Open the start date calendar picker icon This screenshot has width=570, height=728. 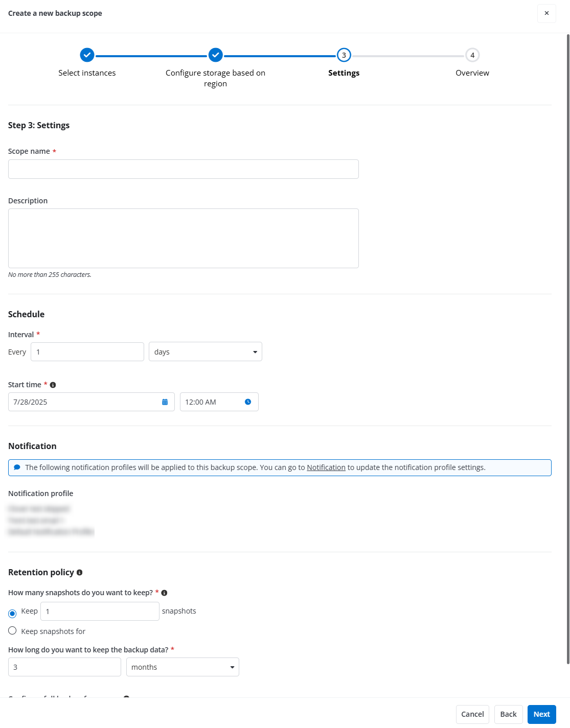click(165, 402)
